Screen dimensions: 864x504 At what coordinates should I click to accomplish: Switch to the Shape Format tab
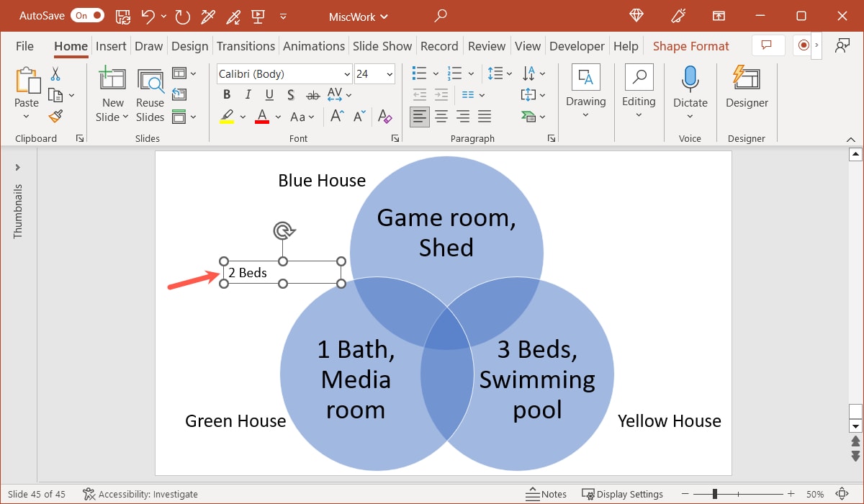pos(690,45)
